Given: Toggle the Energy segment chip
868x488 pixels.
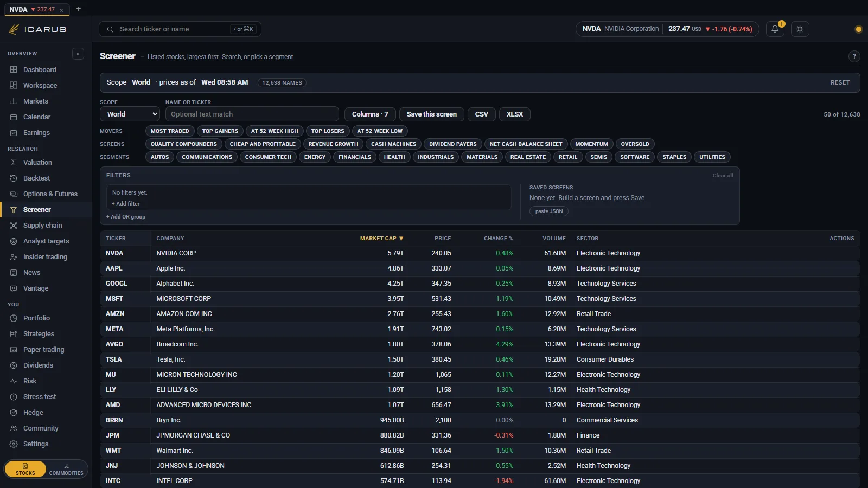Looking at the screenshot, I should click(x=315, y=157).
